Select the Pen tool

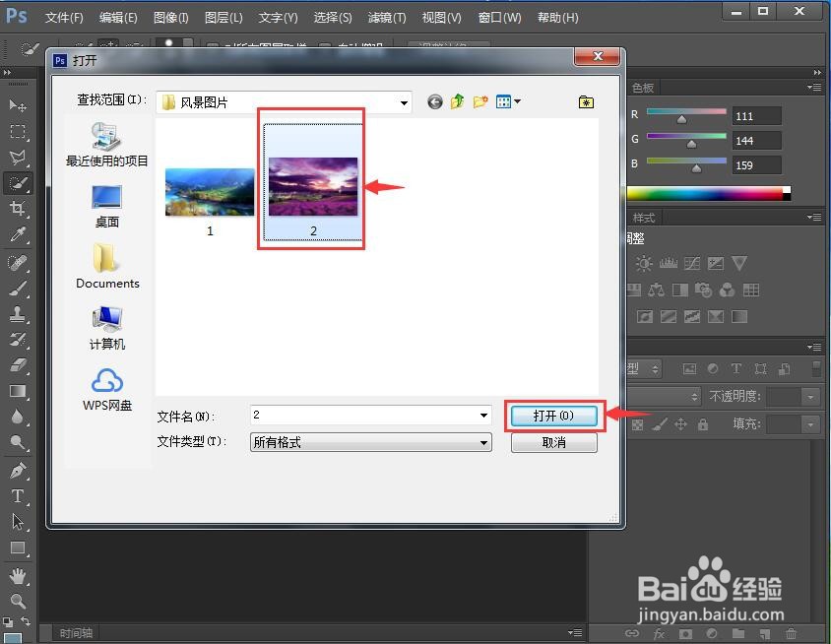coord(18,471)
